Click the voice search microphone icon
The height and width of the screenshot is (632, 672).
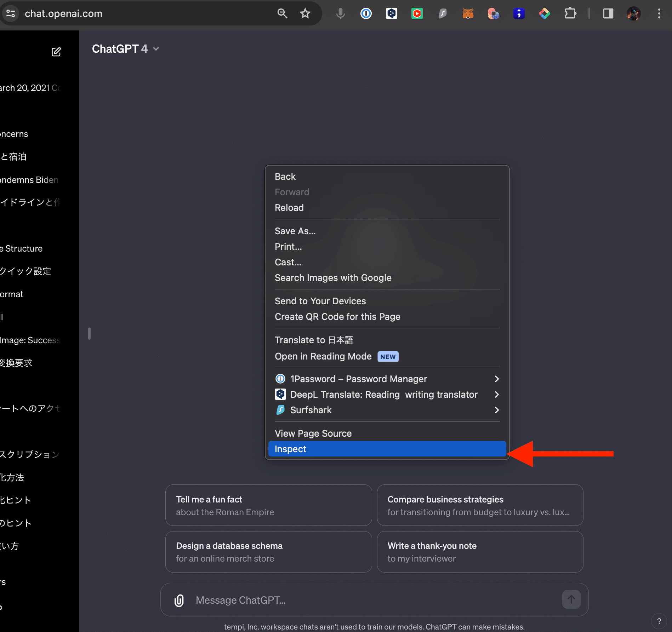coord(340,13)
